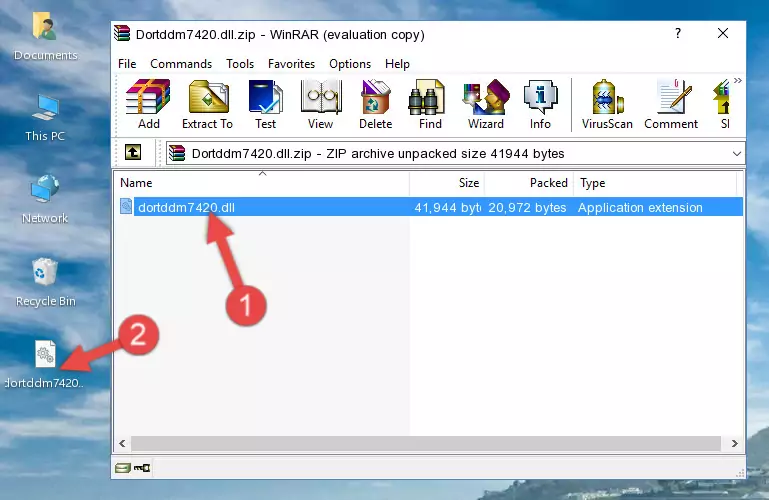Open the Commands menu

click(181, 64)
